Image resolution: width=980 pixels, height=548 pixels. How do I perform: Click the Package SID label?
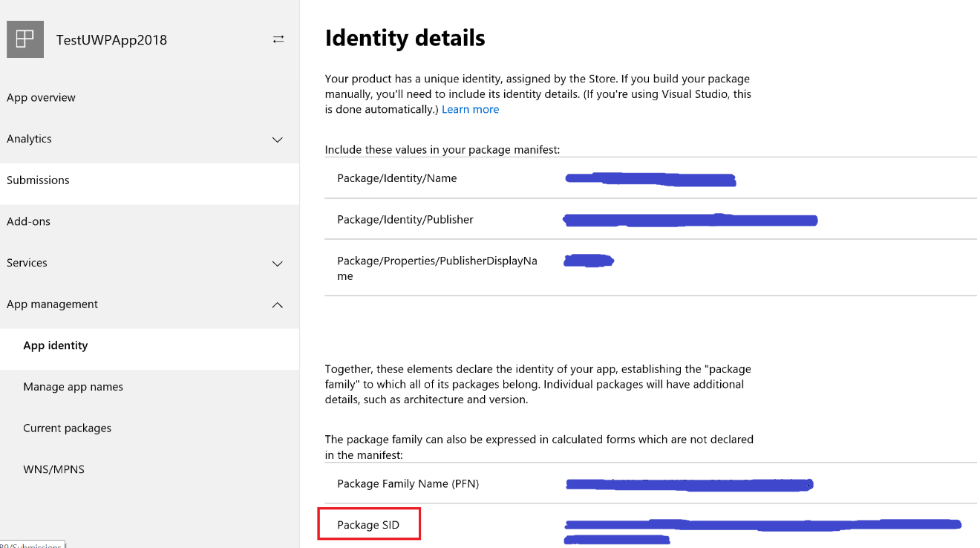pos(368,525)
